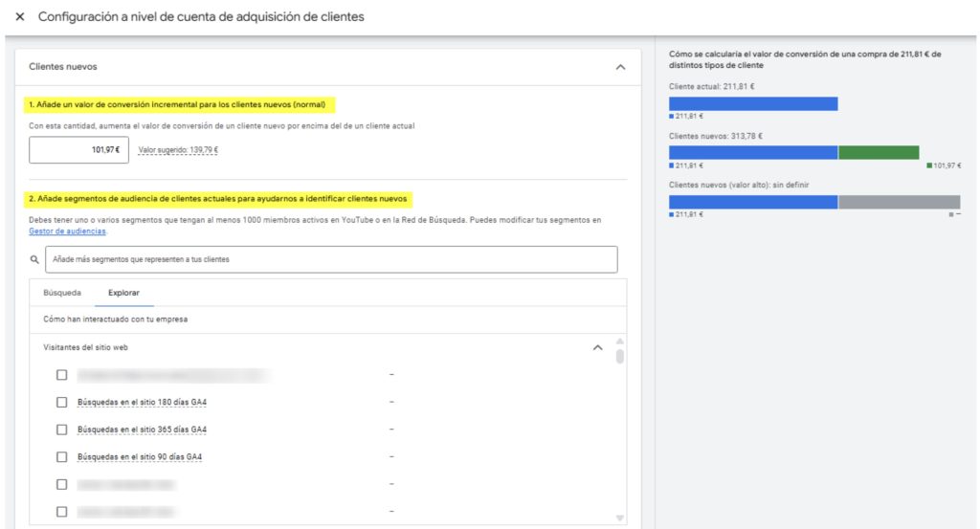Switch to the Búsqueda tab
The width and height of the screenshot is (980, 529).
coord(62,293)
